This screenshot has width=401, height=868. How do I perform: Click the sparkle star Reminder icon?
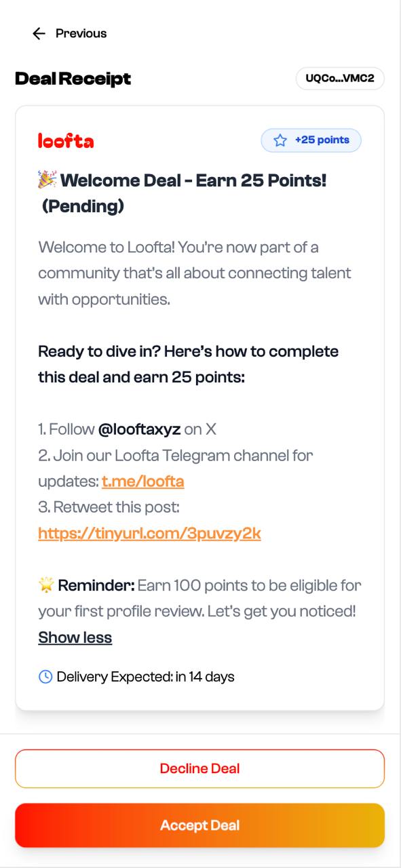[46, 585]
